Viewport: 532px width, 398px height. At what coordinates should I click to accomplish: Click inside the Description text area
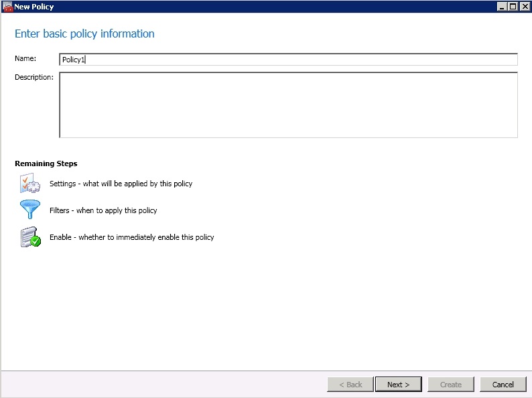click(x=288, y=105)
